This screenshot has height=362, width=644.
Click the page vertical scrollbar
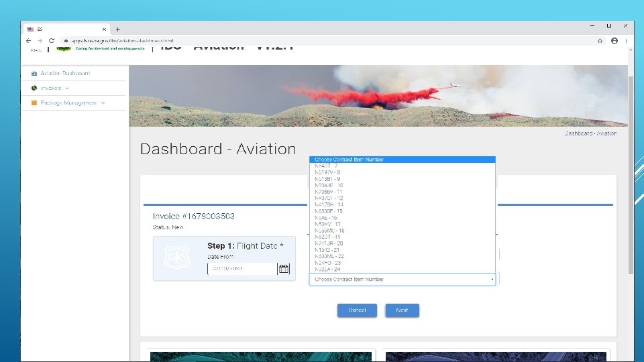[x=631, y=175]
